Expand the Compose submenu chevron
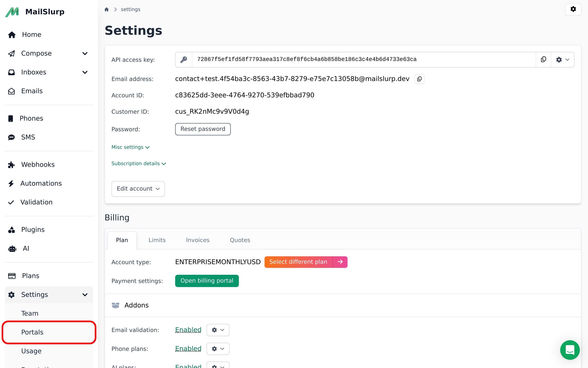 coord(85,54)
